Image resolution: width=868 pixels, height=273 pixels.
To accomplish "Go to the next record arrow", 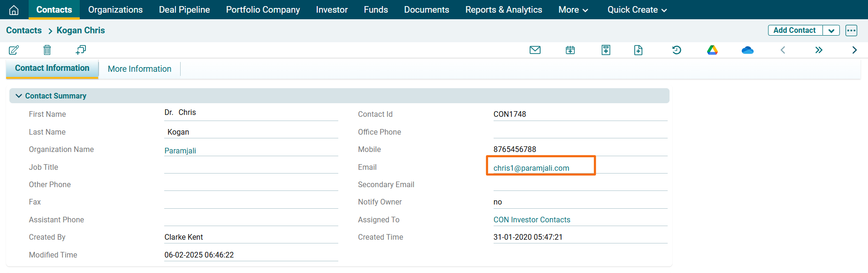I will point(854,50).
